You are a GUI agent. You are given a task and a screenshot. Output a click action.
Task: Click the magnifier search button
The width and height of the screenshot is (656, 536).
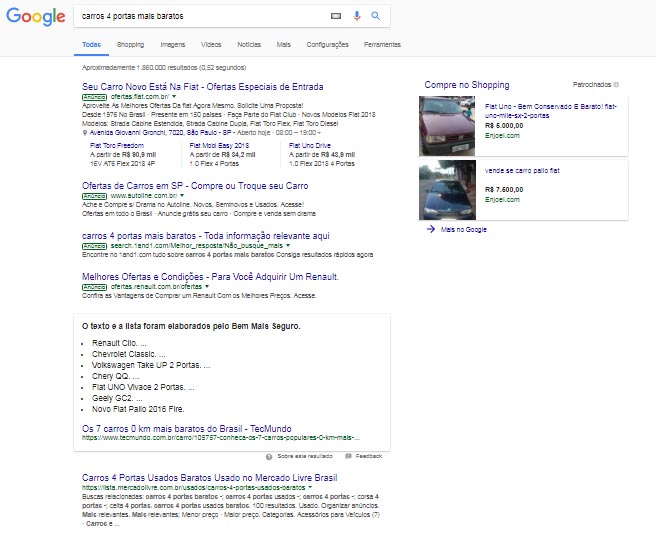(376, 16)
